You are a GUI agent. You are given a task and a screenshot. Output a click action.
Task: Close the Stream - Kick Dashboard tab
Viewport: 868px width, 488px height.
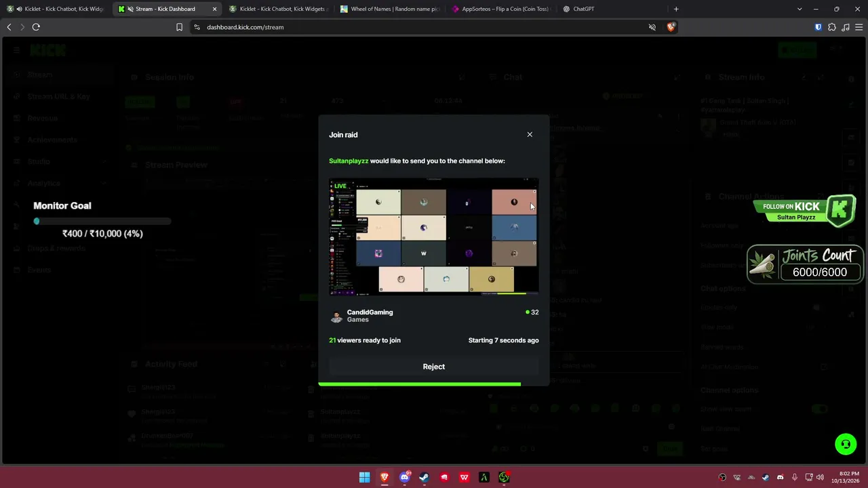coord(214,9)
